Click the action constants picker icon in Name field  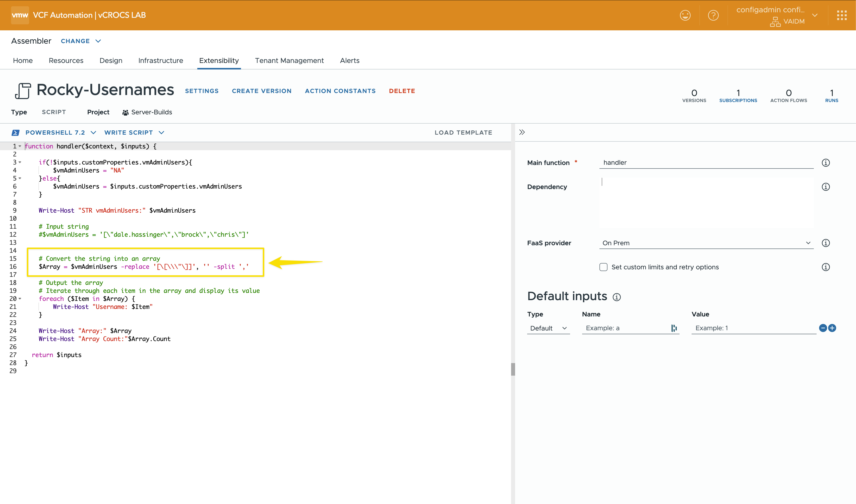click(x=674, y=328)
